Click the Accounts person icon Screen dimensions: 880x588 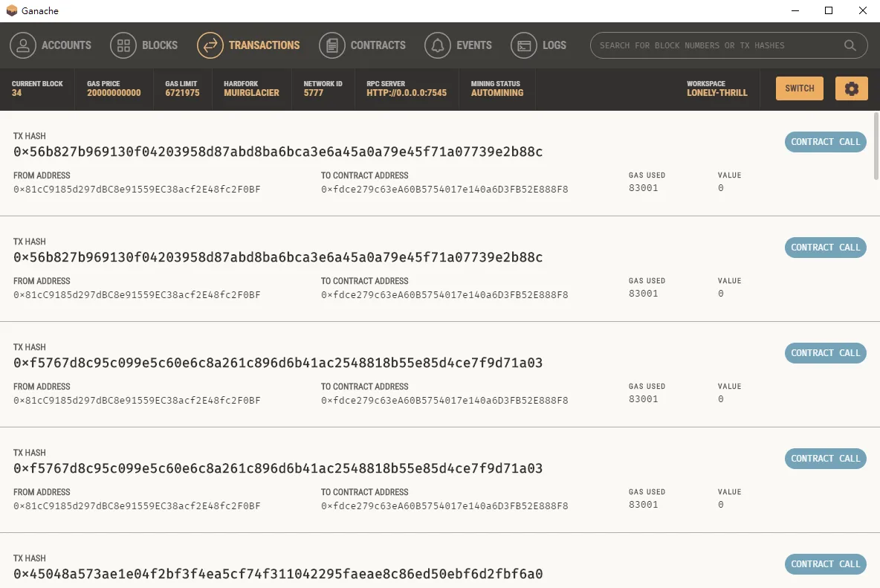pos(23,45)
